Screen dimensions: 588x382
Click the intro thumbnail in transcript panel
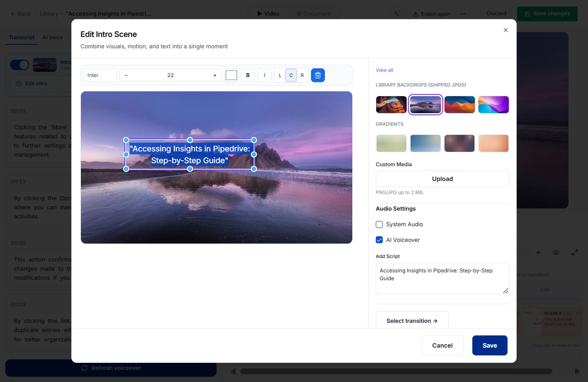point(45,65)
